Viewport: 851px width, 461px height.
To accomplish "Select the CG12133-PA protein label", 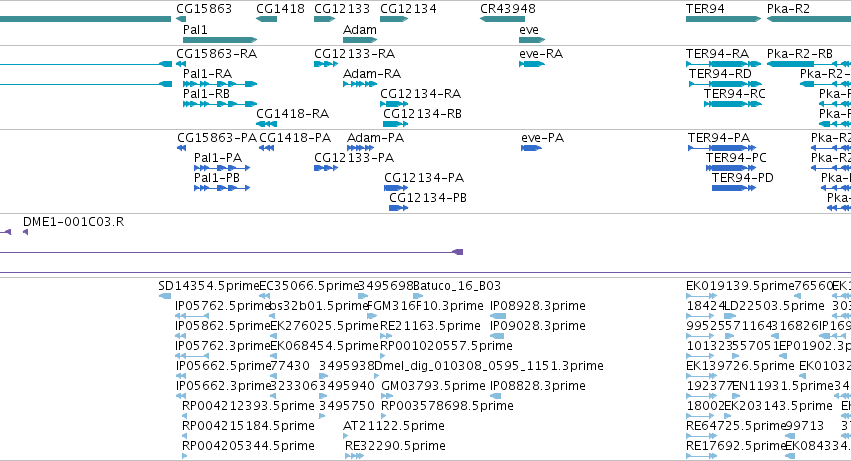I will tap(354, 158).
